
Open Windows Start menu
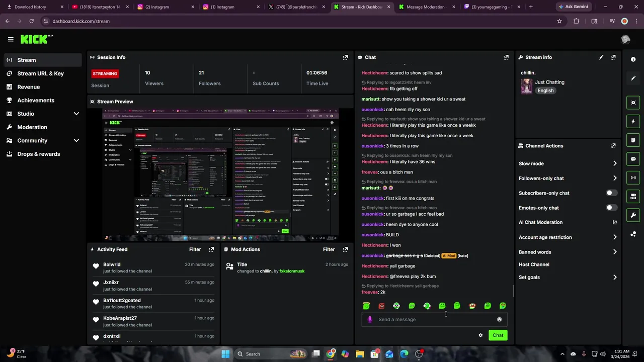coord(225,354)
